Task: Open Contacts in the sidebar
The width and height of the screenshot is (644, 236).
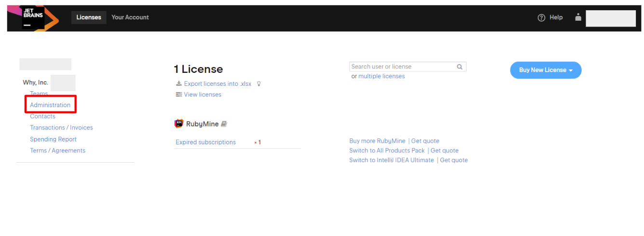Action: (42, 116)
